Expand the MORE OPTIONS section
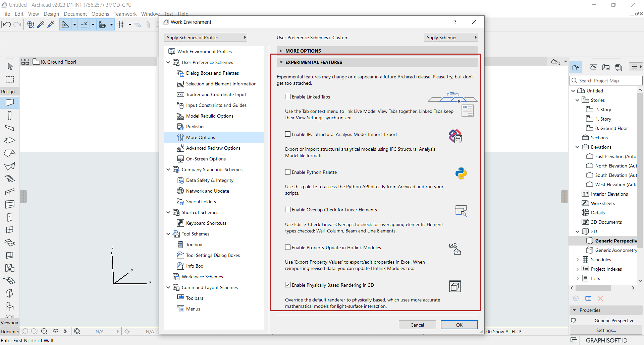644x345 pixels. (x=281, y=51)
